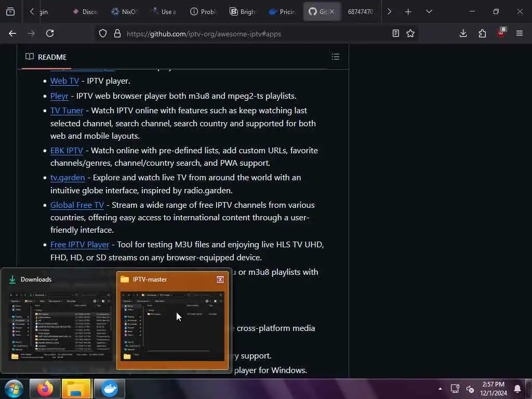Close the IPTV-master preview window

[x=220, y=279]
